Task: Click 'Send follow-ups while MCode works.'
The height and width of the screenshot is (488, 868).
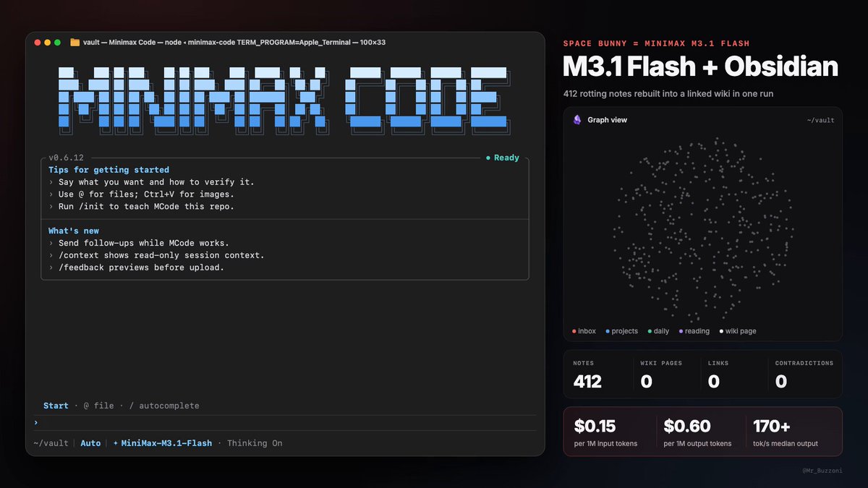Action: pyautogui.click(x=144, y=243)
